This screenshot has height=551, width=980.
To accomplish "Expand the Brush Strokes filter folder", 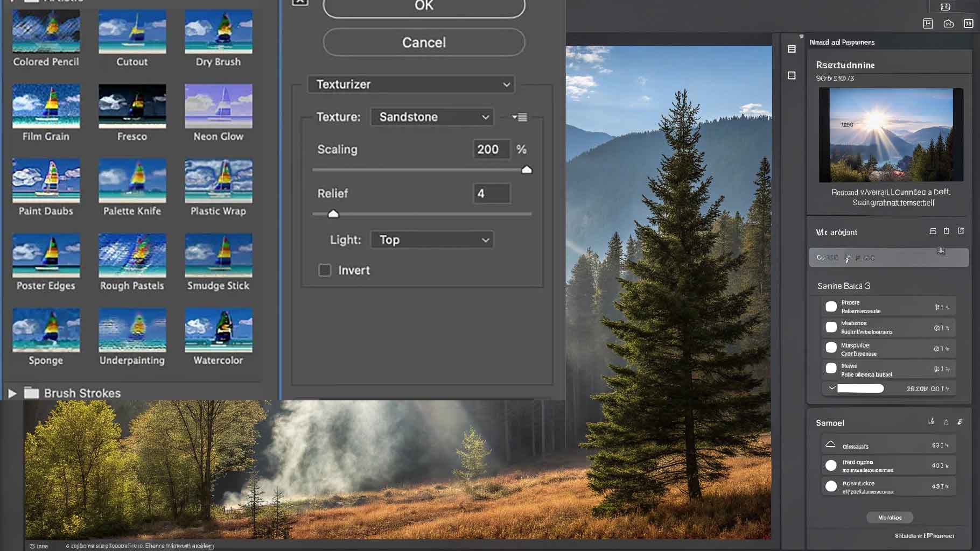I will point(12,393).
